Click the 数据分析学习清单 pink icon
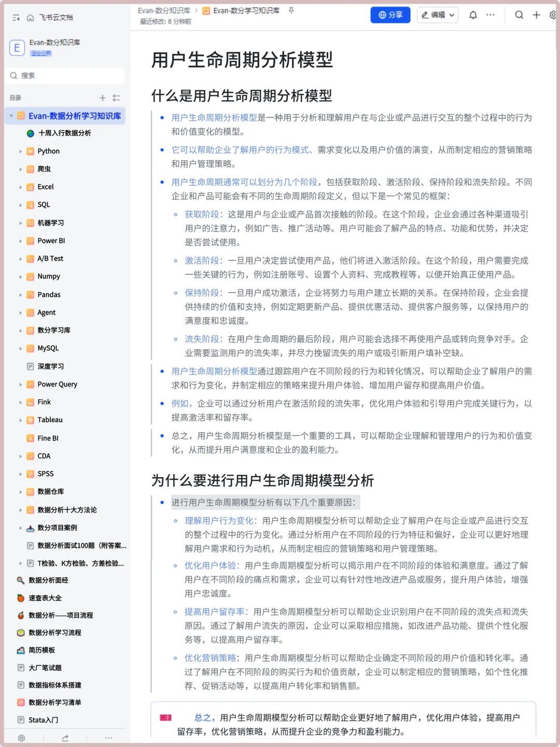The width and height of the screenshot is (560, 747). point(21,702)
